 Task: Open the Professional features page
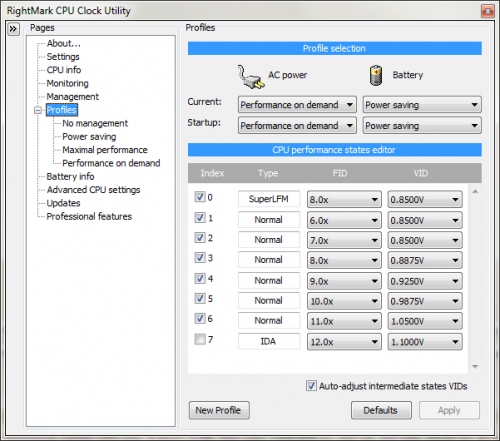pyautogui.click(x=89, y=216)
